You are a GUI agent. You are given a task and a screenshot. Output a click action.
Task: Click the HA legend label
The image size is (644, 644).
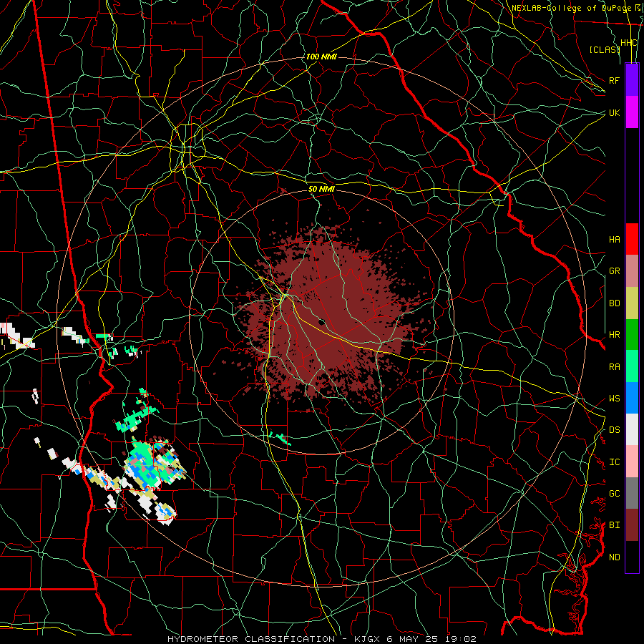coord(614,240)
